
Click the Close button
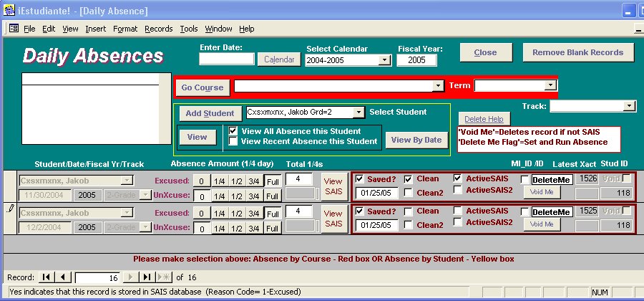tap(486, 52)
